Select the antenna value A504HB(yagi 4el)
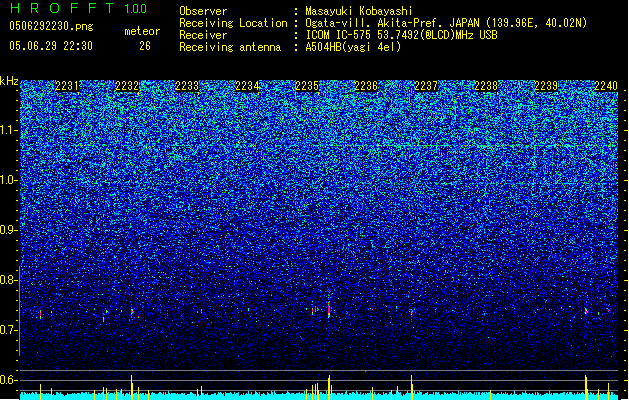This screenshot has width=629, height=400. click(353, 47)
